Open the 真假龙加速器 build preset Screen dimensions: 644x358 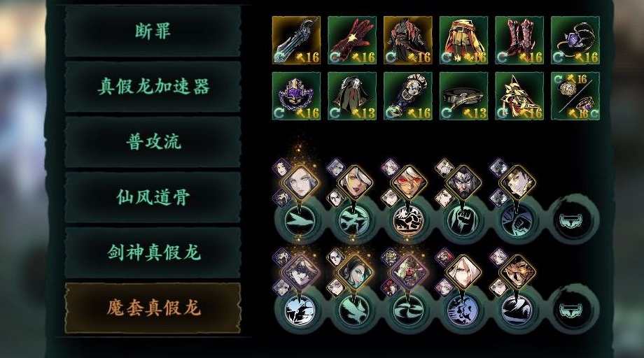153,87
